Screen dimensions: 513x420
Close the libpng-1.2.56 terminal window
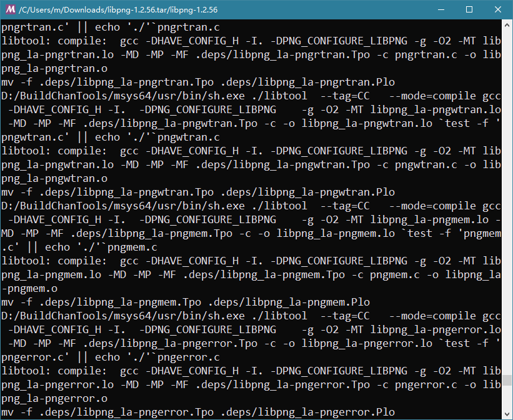point(498,10)
